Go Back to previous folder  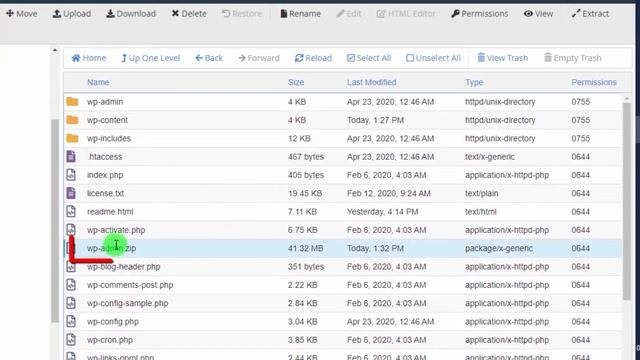click(209, 58)
